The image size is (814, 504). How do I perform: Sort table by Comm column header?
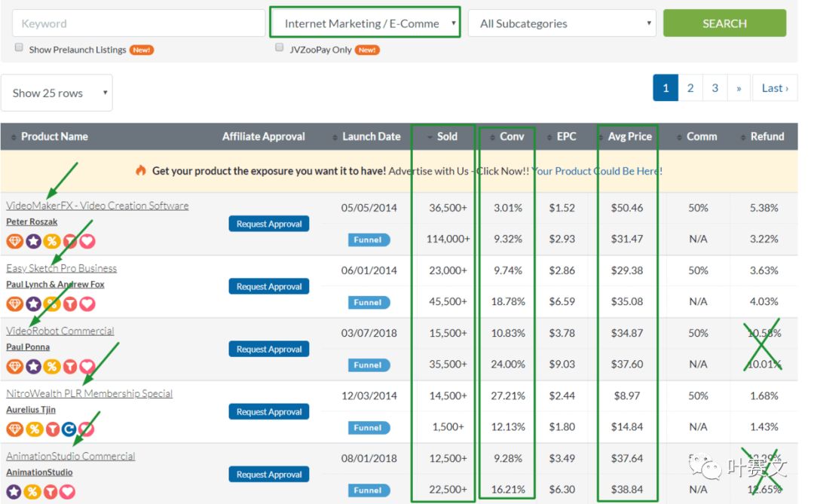(x=702, y=136)
